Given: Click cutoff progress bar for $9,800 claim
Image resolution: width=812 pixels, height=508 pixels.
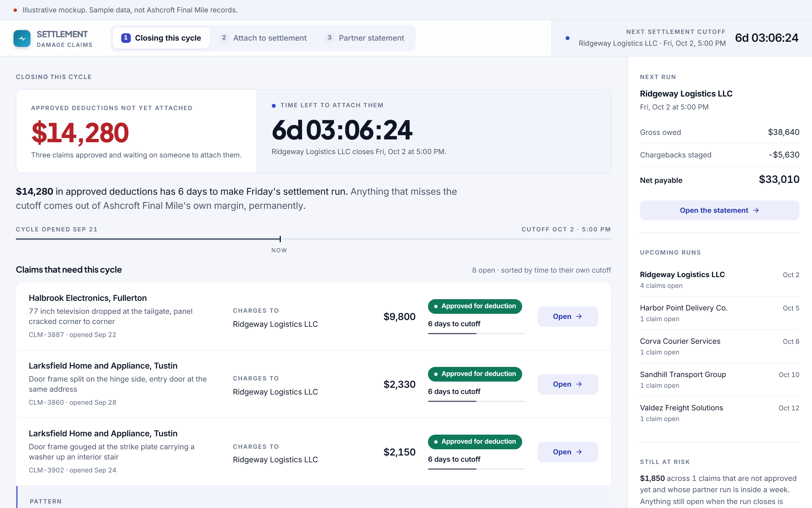Looking at the screenshot, I should click(476, 333).
